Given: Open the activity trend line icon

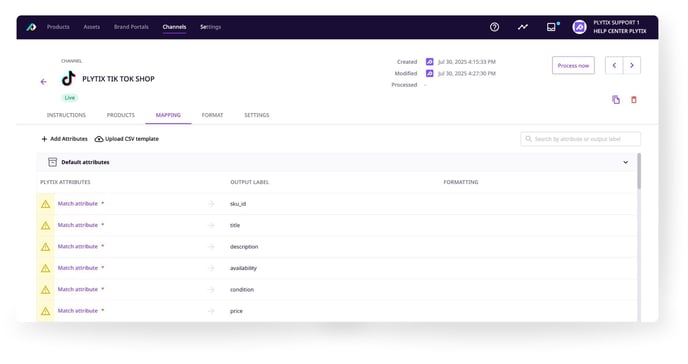Looking at the screenshot, I should coord(523,27).
